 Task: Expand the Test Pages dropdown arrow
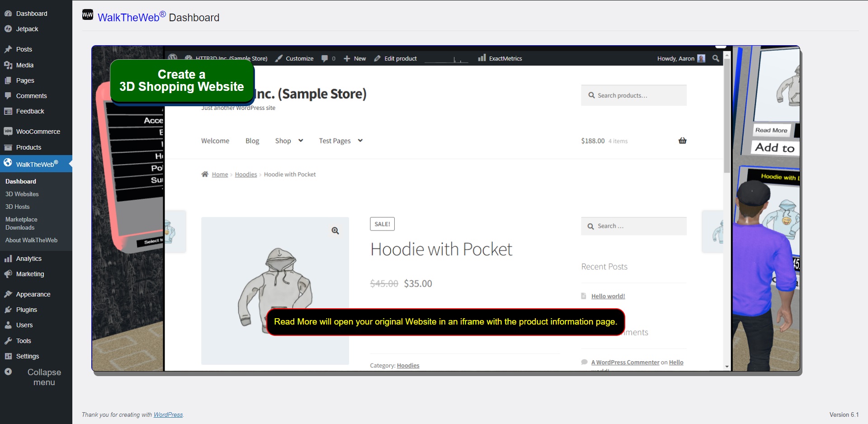tap(360, 141)
